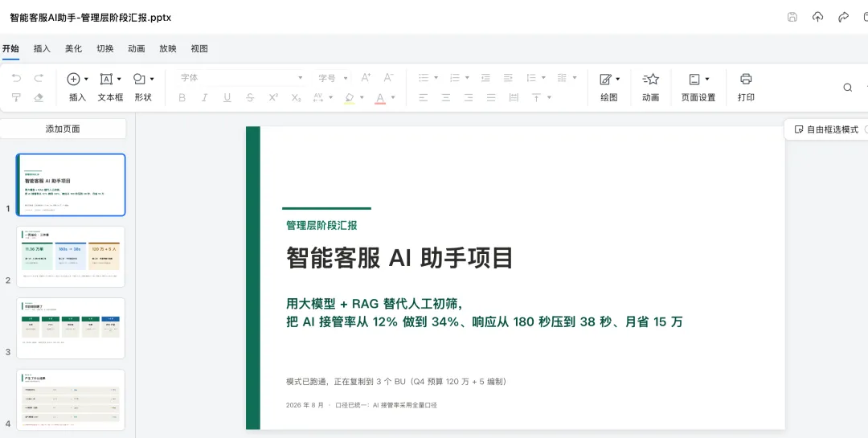Viewport: 868px width, 438px height.
Task: Click the 文本框 text box icon
Action: (x=106, y=80)
